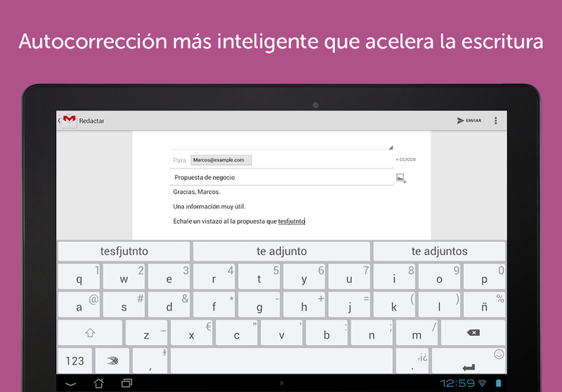Viewport: 562px width, 392px height.
Task: Tap the a key
Action: [79, 305]
